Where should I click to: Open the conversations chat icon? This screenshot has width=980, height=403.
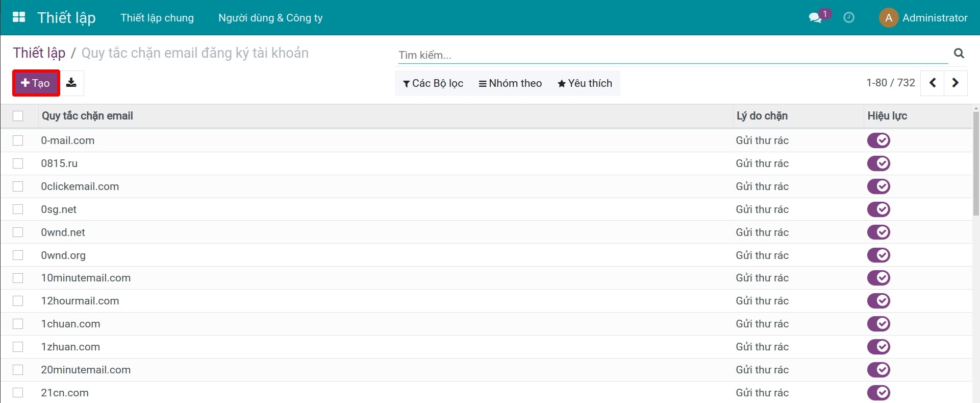click(815, 18)
